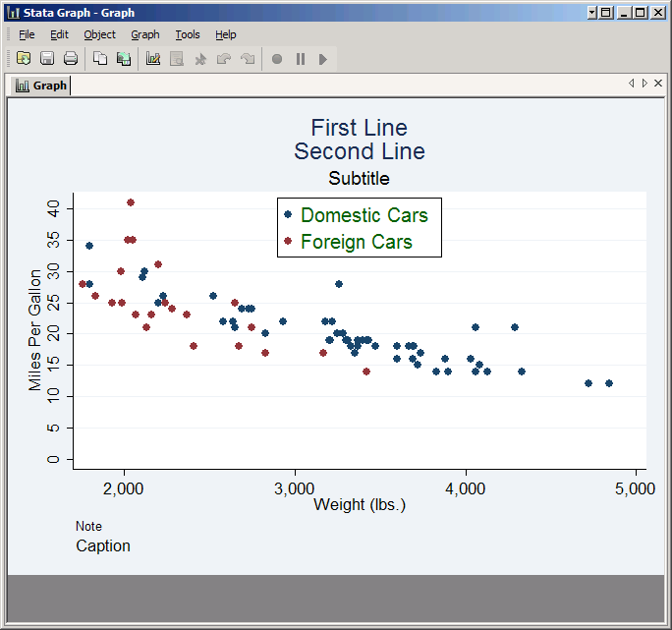Select the 'Subtitle' text
This screenshot has height=630, width=672.
tap(360, 179)
